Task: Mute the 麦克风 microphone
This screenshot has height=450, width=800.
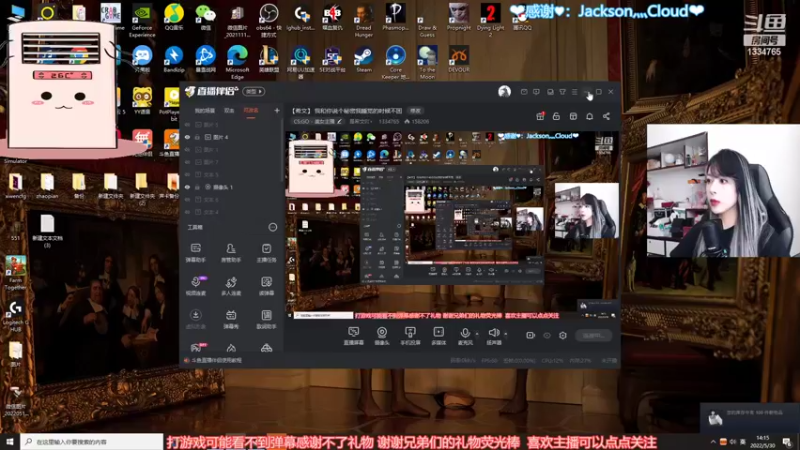Action: tap(465, 334)
